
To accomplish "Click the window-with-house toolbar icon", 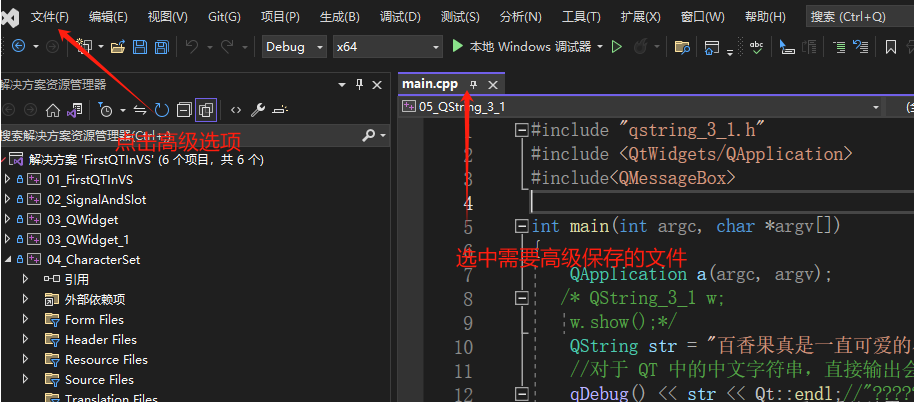I will [x=711, y=47].
